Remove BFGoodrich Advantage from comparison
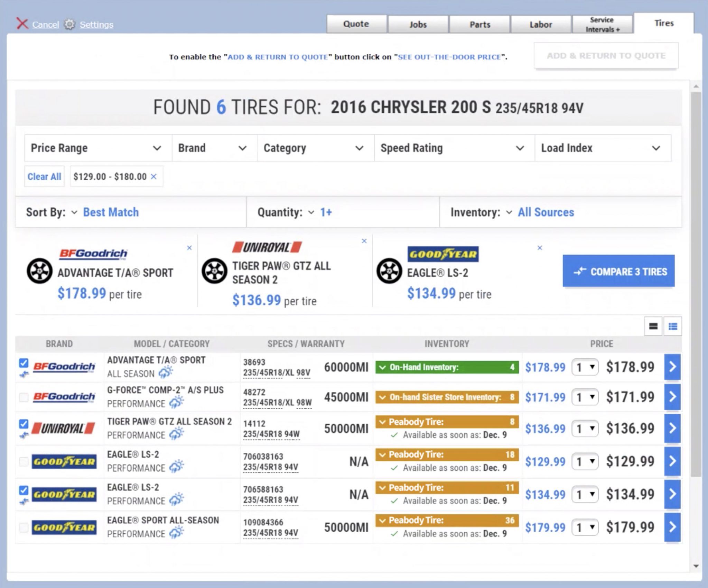Image resolution: width=708 pixels, height=588 pixels. click(189, 248)
